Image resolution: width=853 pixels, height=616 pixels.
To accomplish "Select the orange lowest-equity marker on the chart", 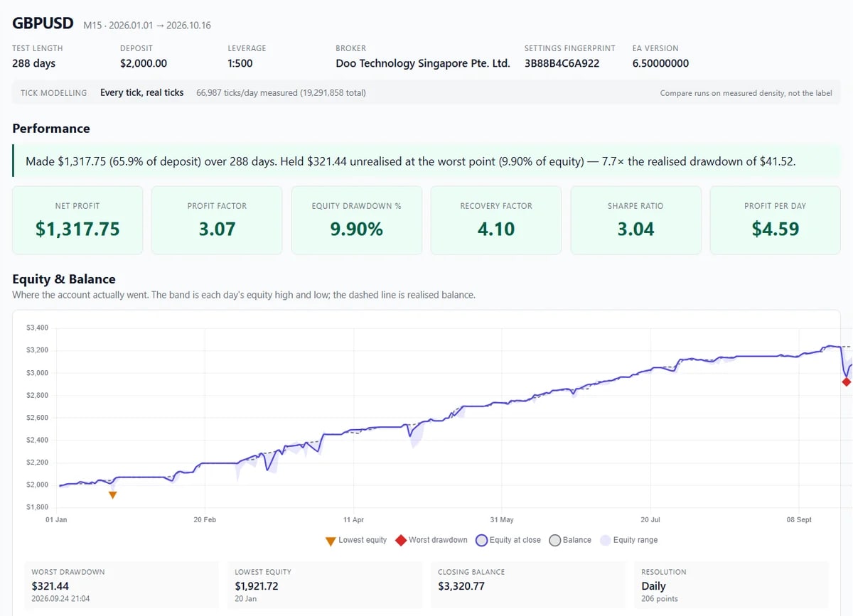I will (112, 495).
